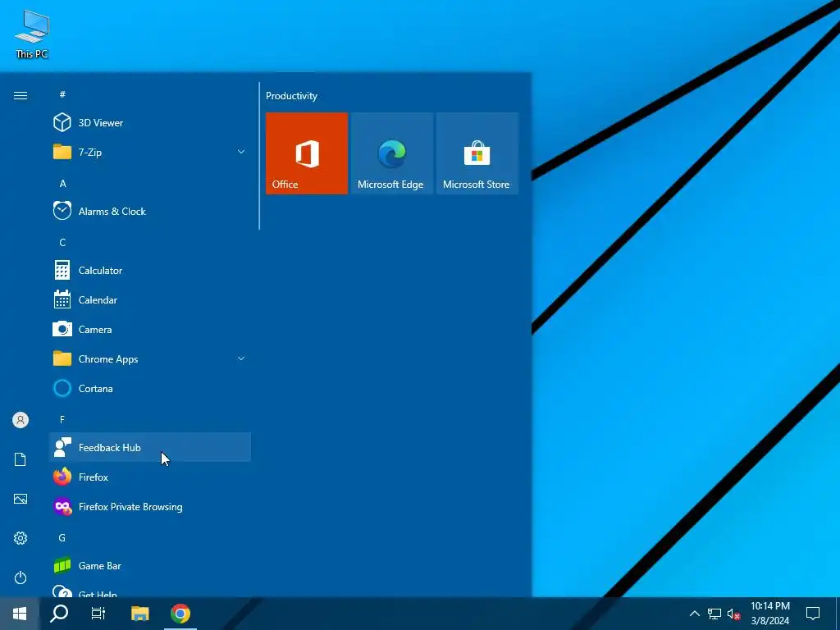The width and height of the screenshot is (840, 630).
Task: Open taskbar Search
Action: (59, 614)
